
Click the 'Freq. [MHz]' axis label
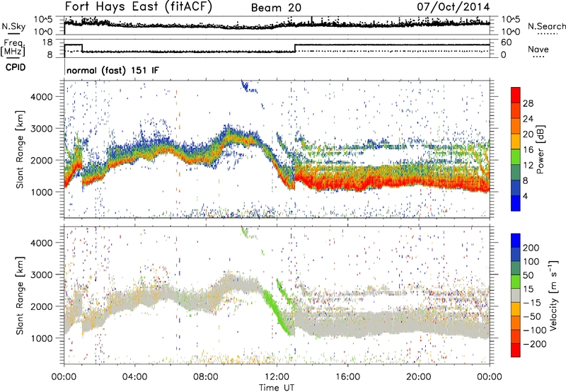[13, 48]
